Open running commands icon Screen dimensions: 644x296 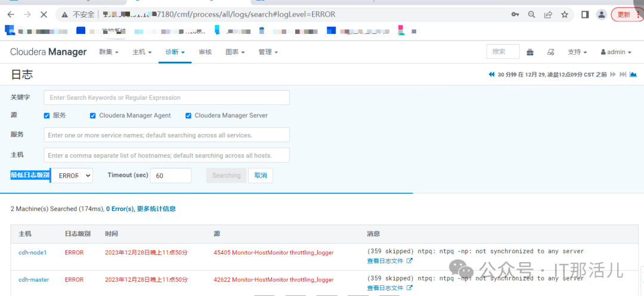click(x=551, y=52)
